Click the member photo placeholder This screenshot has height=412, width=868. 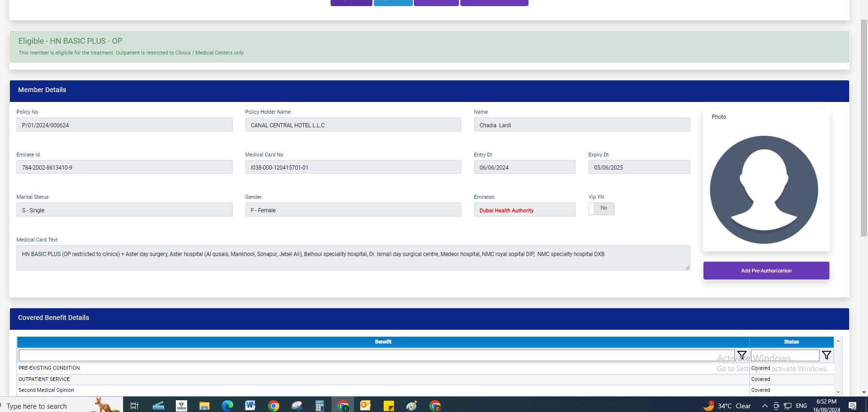point(764,190)
